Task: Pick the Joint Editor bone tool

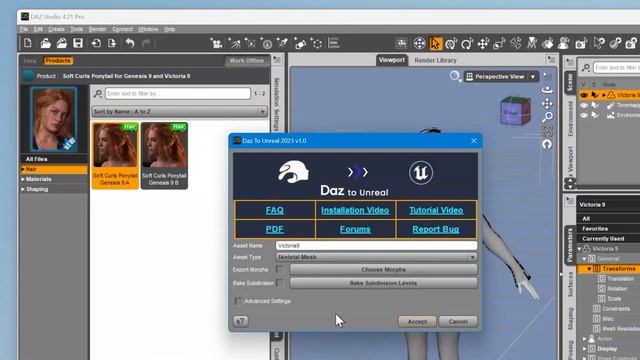Action: coord(516,43)
